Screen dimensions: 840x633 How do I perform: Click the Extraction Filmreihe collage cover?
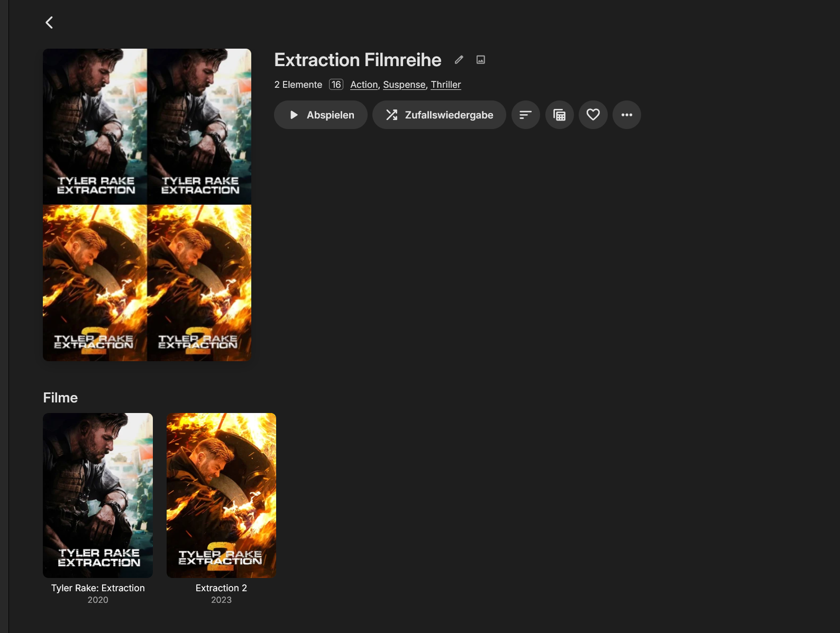147,205
